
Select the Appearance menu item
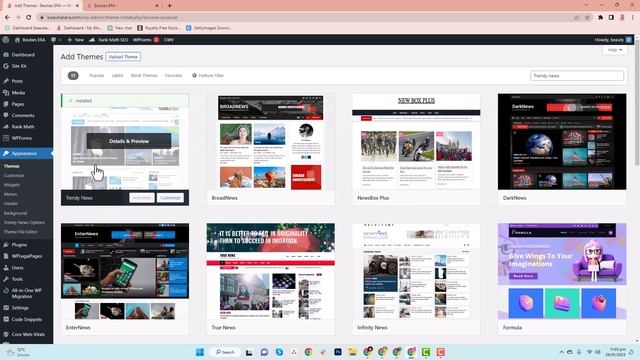(24, 153)
